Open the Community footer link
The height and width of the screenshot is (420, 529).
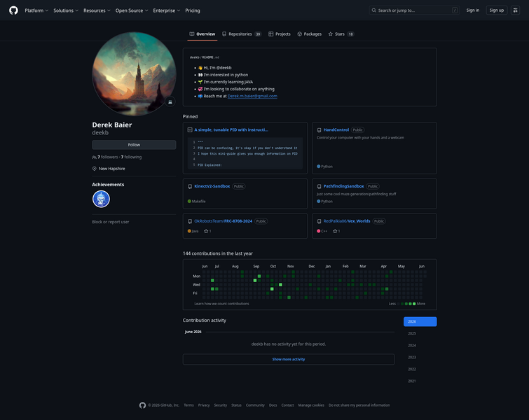(255, 405)
